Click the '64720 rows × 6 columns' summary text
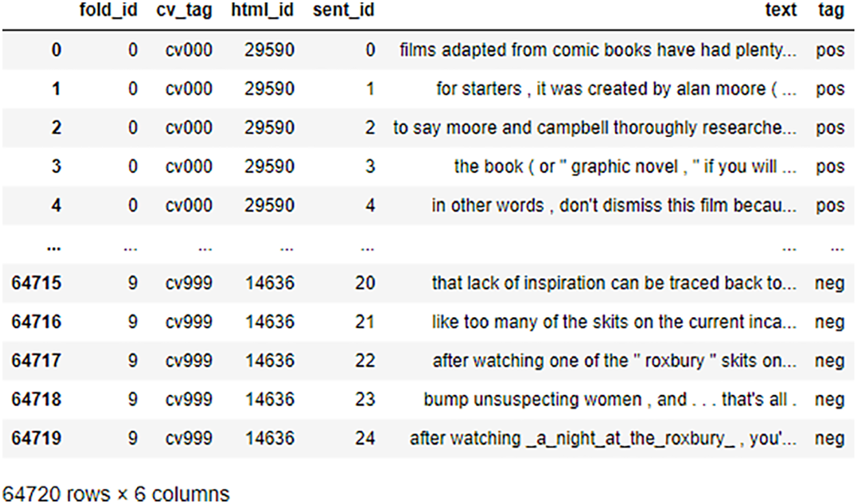Screen dimensions: 857x504 tap(116, 494)
